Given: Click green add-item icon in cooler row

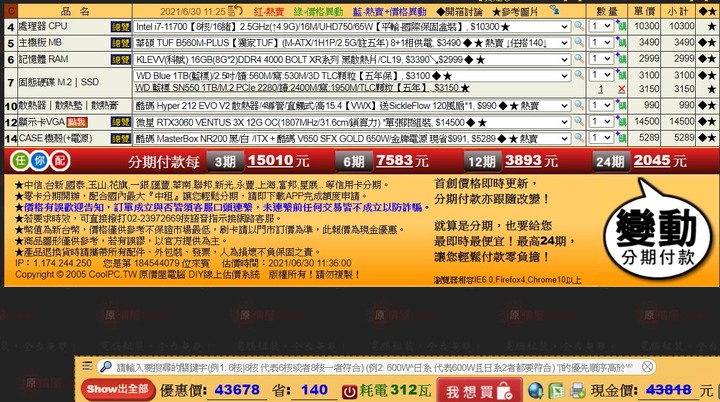Looking at the screenshot, I should point(621,106).
